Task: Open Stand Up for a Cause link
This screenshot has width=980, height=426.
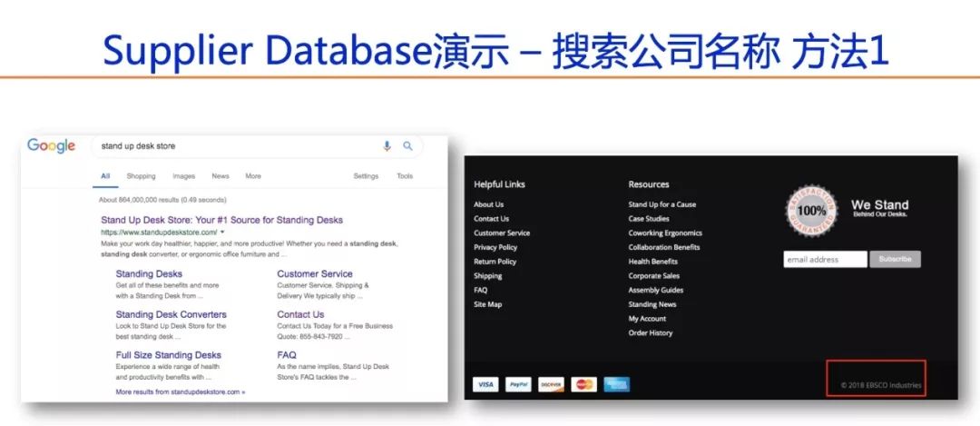Action: 661,204
